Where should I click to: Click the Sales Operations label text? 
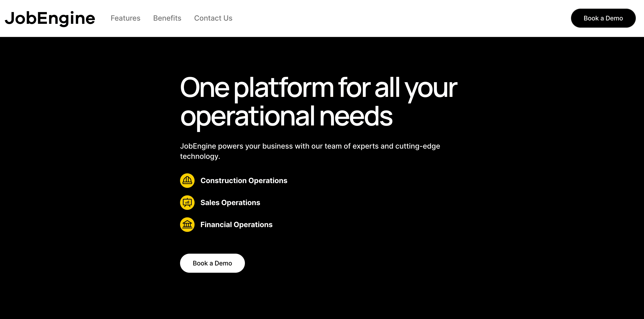point(230,202)
